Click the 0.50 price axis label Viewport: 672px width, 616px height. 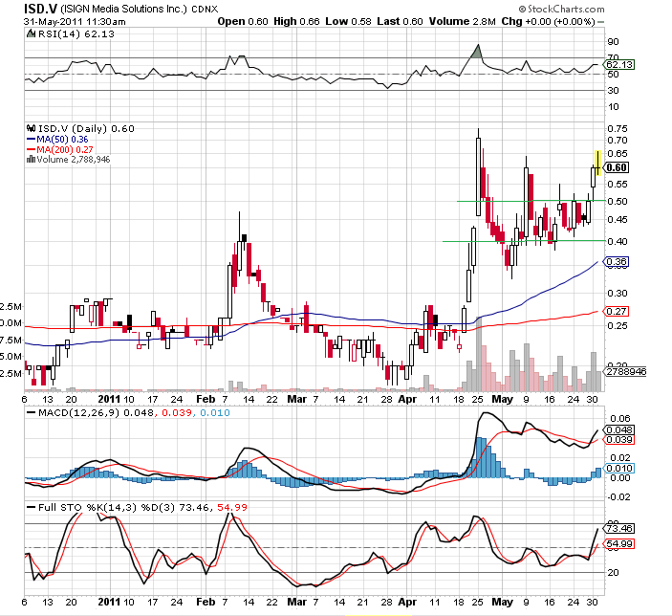point(618,202)
